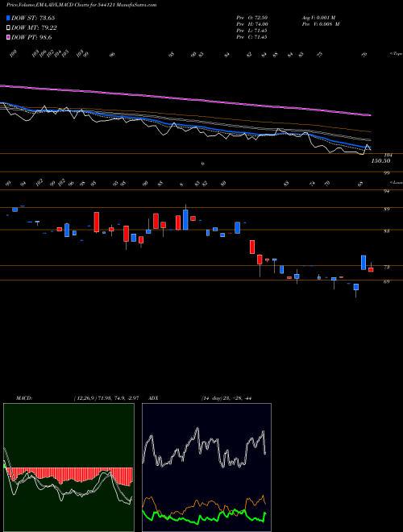Click the blue DOW ST legend swatch
This screenshot has height=532, width=403.
[8, 18]
